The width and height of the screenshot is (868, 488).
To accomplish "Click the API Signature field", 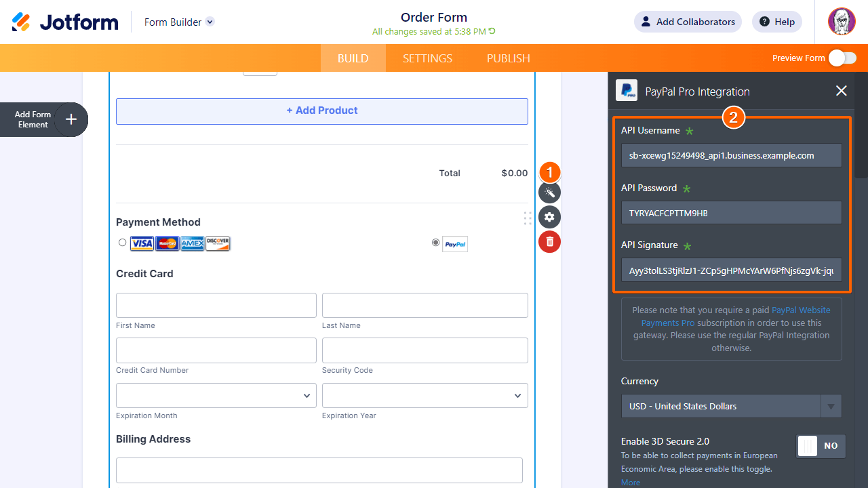I will point(732,270).
